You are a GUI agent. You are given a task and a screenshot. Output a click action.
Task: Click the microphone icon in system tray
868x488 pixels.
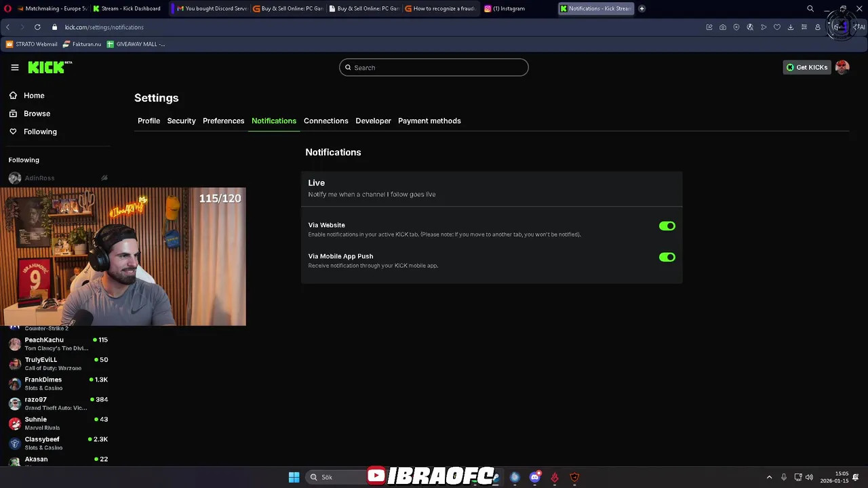pos(783,477)
